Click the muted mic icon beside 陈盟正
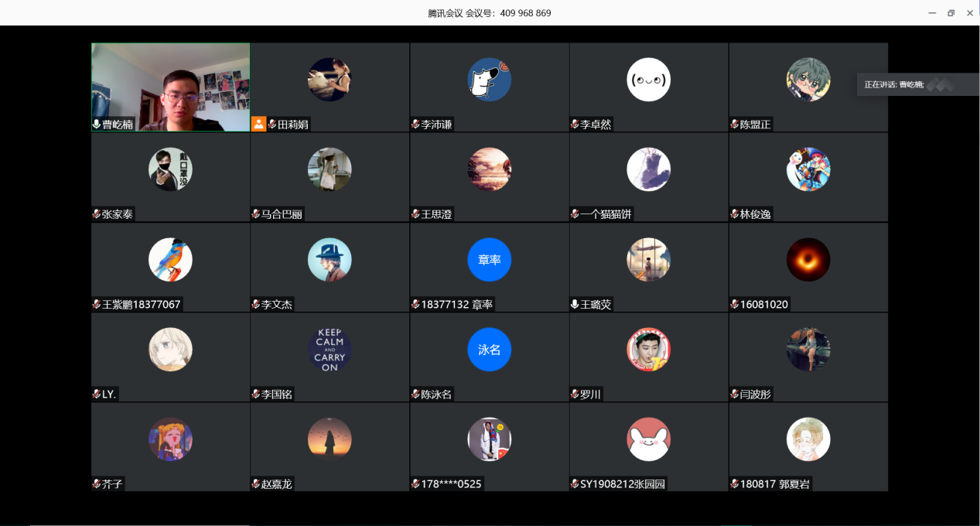 (x=734, y=125)
